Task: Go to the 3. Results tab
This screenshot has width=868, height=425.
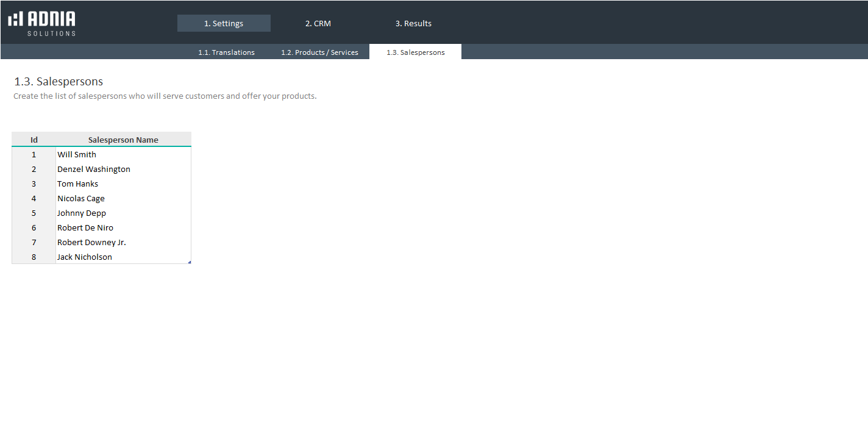Action: [x=413, y=23]
